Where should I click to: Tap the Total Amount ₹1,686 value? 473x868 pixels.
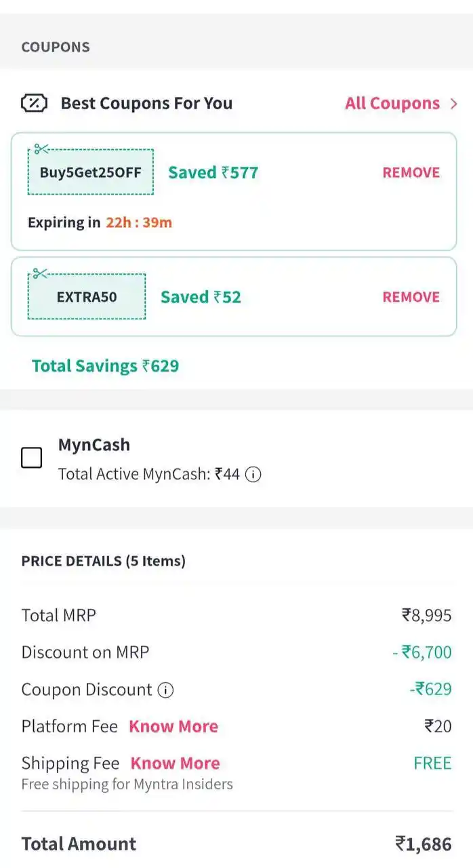423,844
